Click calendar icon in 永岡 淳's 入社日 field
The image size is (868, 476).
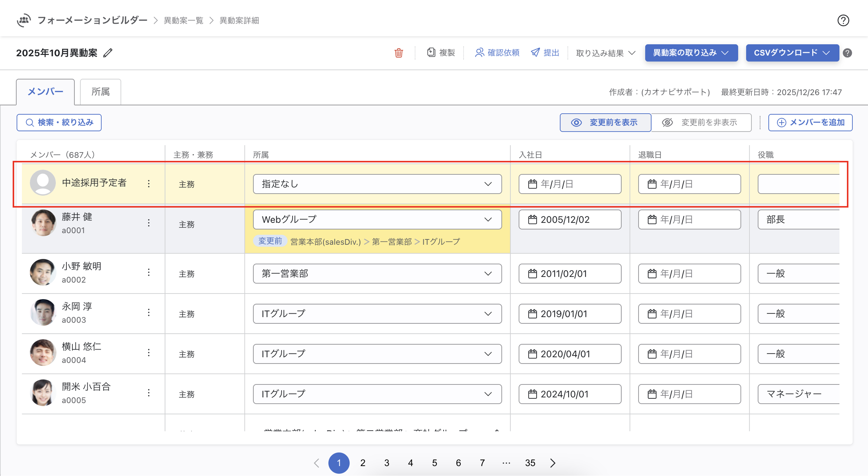coord(532,314)
